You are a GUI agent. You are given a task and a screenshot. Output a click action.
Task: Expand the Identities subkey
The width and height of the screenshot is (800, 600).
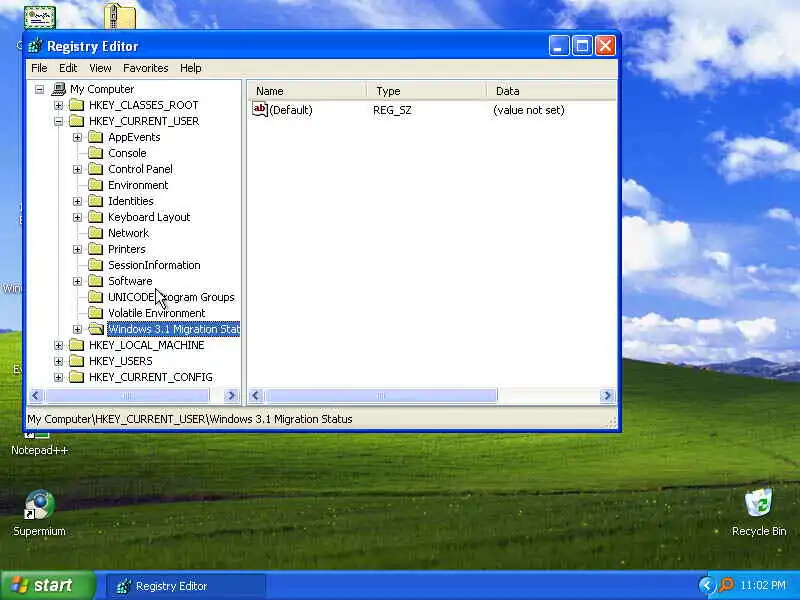tap(77, 201)
